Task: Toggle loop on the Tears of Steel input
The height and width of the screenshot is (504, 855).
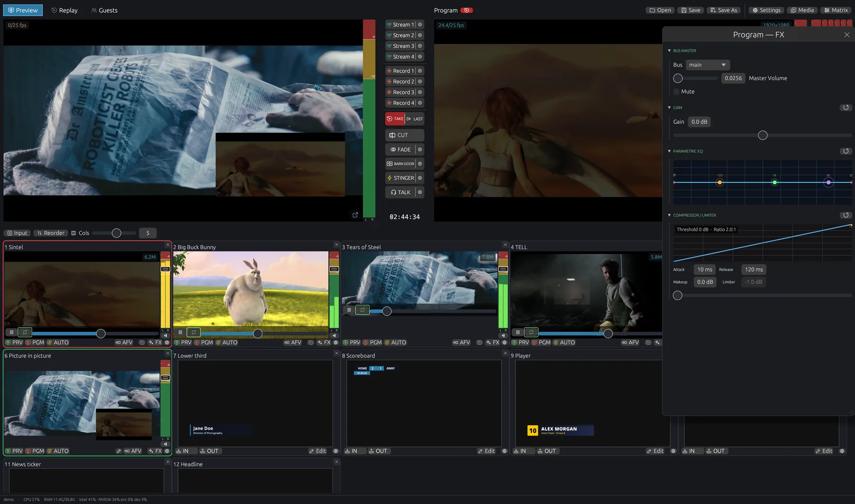Action: pos(362,310)
